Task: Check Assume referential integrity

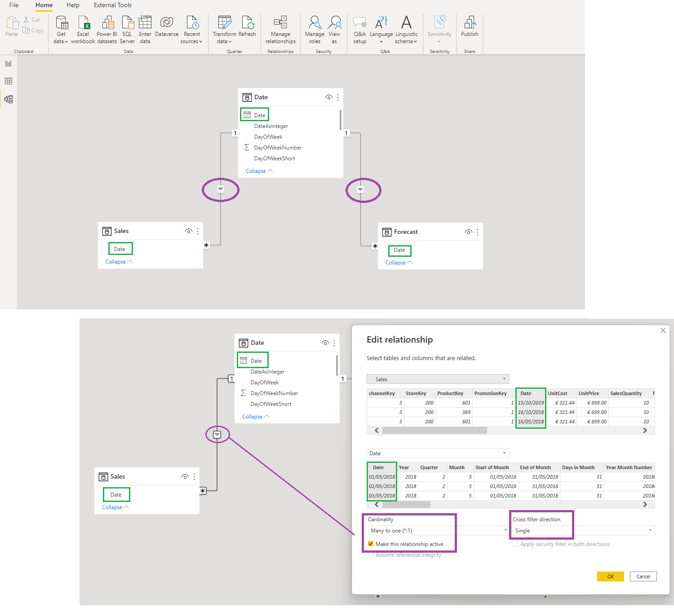Action: tap(371, 555)
